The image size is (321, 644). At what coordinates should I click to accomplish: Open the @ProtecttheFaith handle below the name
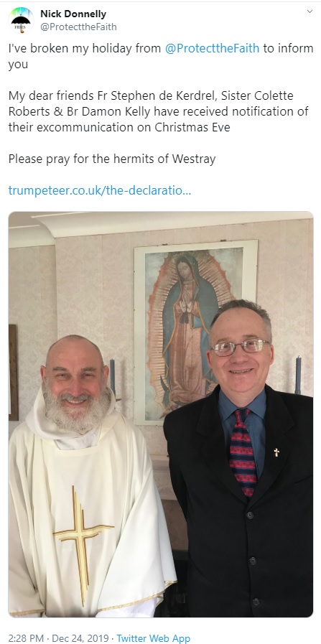coord(78,27)
